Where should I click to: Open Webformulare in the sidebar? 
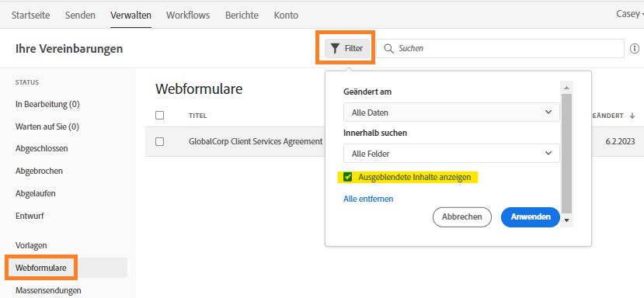pyautogui.click(x=41, y=268)
